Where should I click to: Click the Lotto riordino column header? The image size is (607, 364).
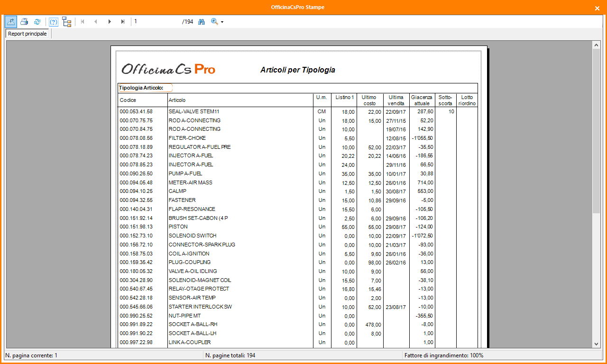click(x=467, y=100)
